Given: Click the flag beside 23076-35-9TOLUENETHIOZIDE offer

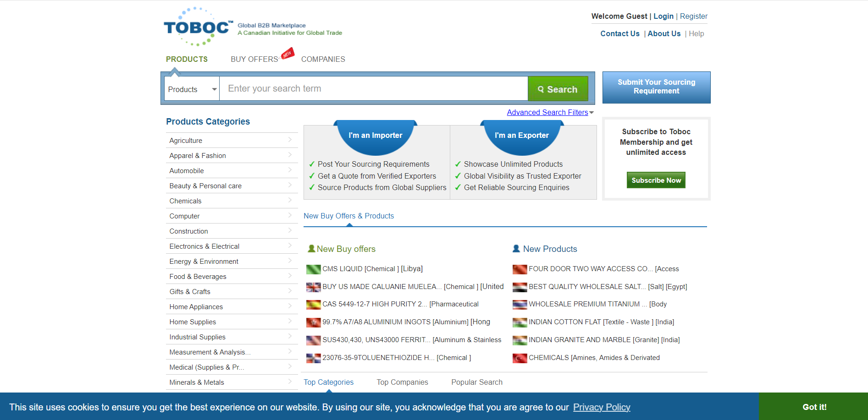Looking at the screenshot, I should (x=313, y=358).
